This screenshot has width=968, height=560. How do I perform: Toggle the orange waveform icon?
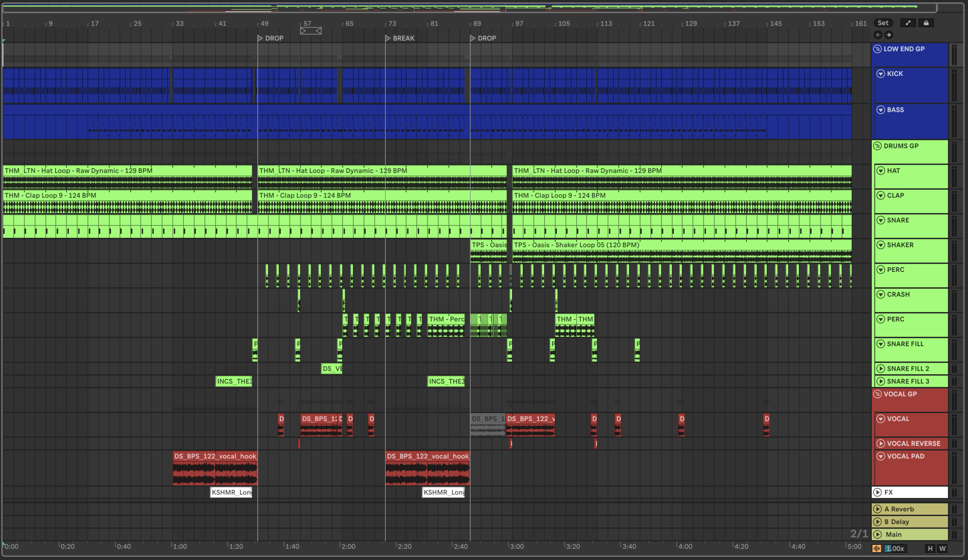pos(876,549)
